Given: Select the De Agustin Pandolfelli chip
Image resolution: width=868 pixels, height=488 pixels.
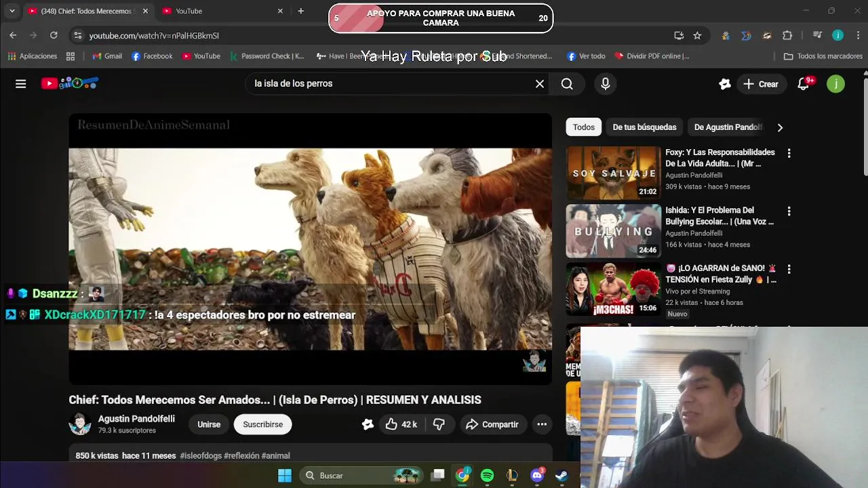Looking at the screenshot, I should coord(728,127).
